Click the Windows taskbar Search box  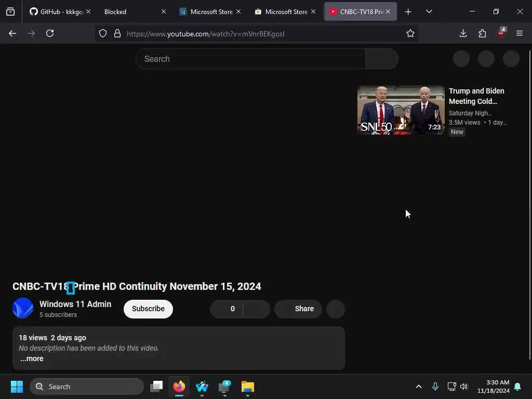tap(87, 387)
